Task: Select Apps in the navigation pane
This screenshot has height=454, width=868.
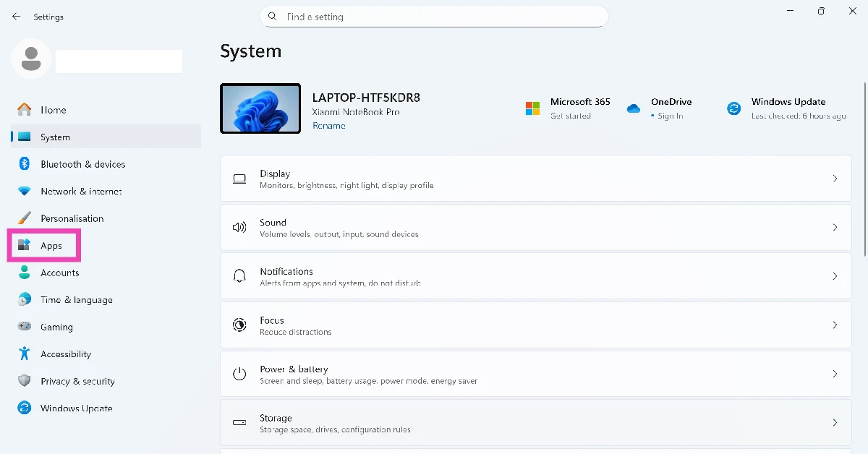Action: pos(51,245)
